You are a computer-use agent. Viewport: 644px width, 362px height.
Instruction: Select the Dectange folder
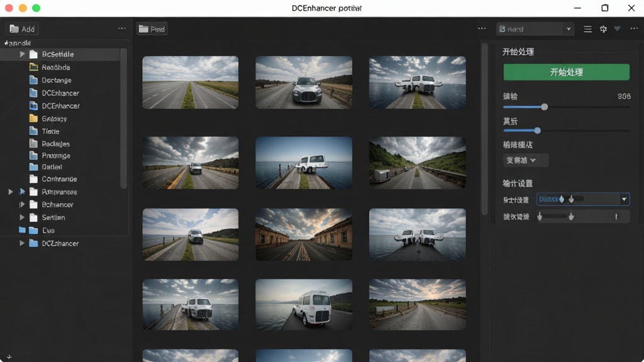point(57,80)
